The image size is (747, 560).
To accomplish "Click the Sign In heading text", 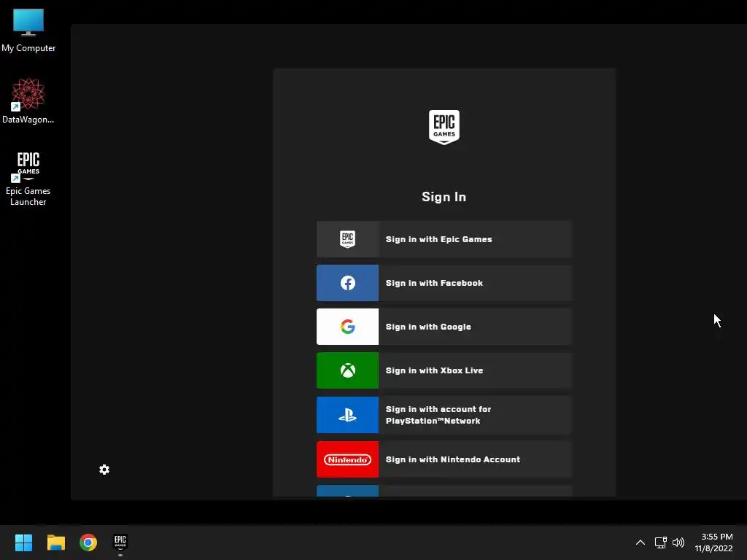I will tap(444, 197).
